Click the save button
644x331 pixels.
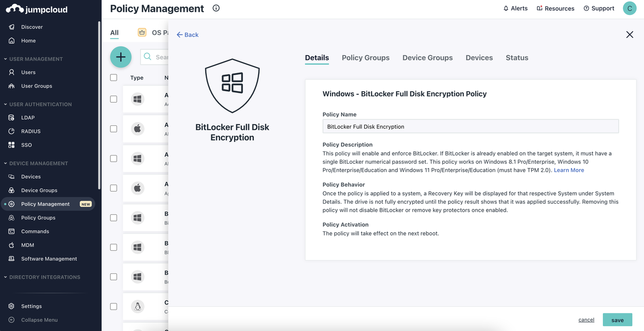(617, 320)
